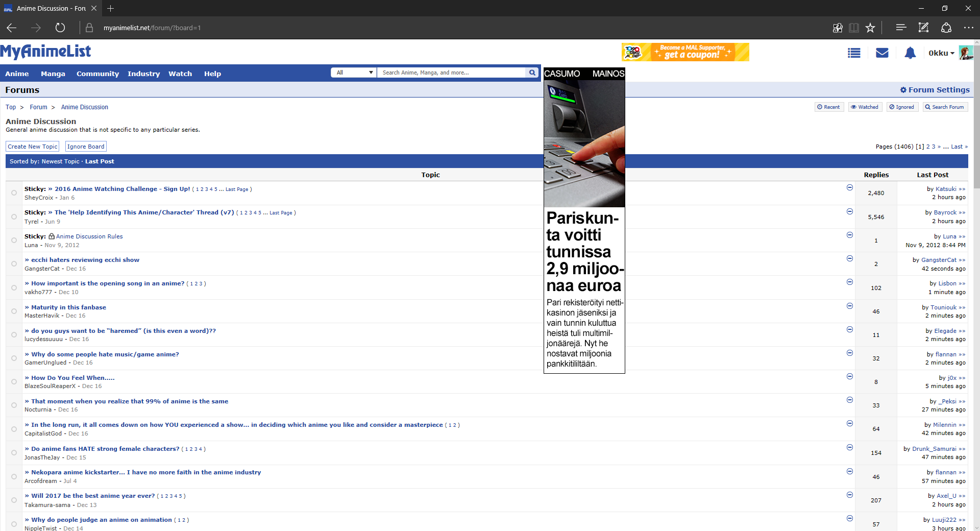Add page to favorites with star icon
980x531 pixels.
870,28
